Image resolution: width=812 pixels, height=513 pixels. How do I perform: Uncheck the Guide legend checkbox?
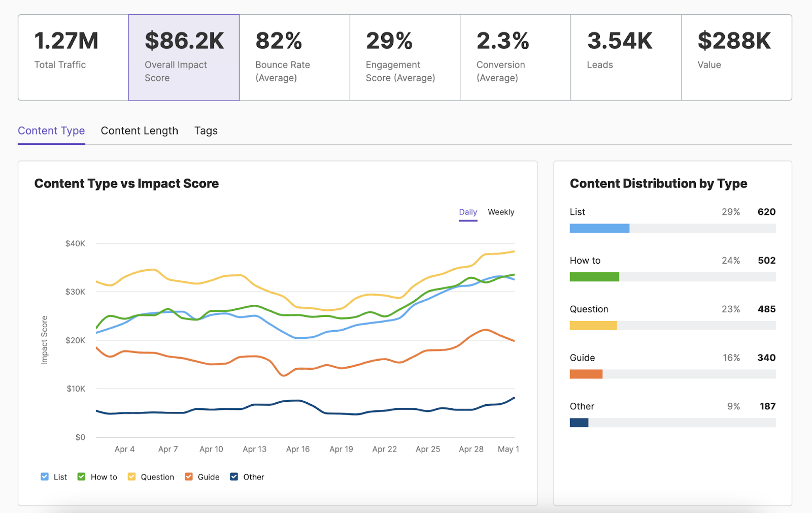coord(188,476)
